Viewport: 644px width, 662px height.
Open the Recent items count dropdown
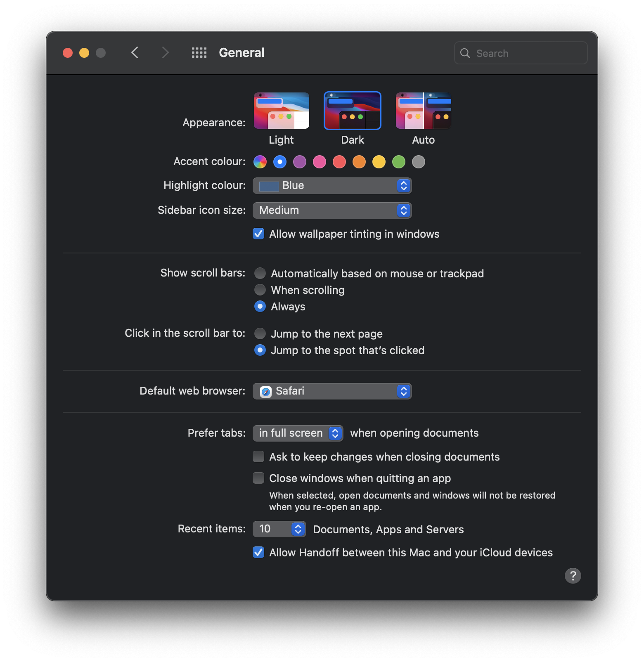click(x=279, y=529)
